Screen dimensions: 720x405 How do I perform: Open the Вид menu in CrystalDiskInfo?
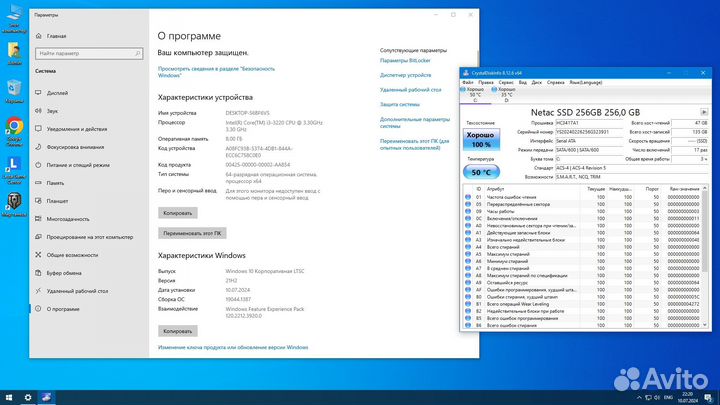tap(523, 83)
